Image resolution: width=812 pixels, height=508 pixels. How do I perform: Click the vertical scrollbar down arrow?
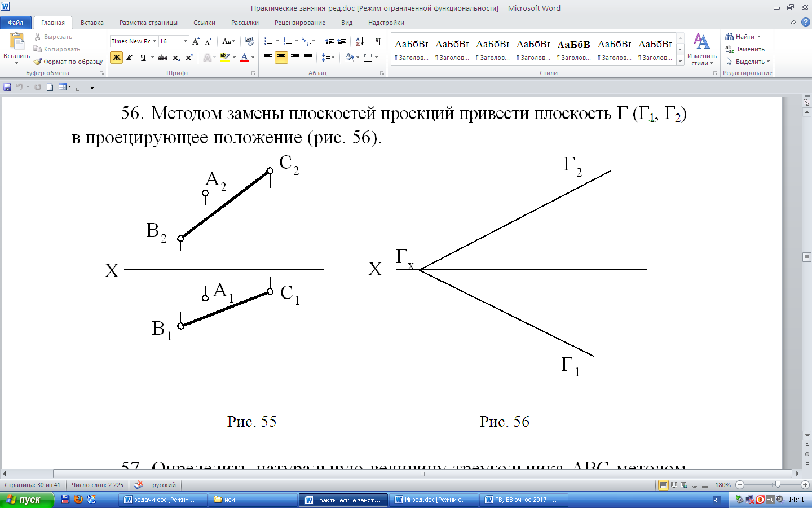[807, 435]
